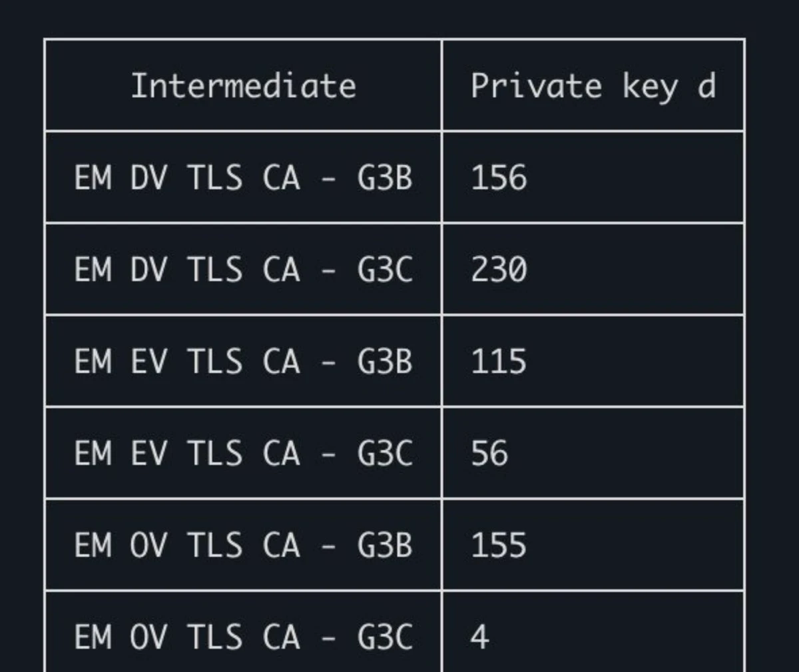The width and height of the screenshot is (799, 672).
Task: Click 'TLS' in the EM DV G3C row
Action: click(x=214, y=270)
